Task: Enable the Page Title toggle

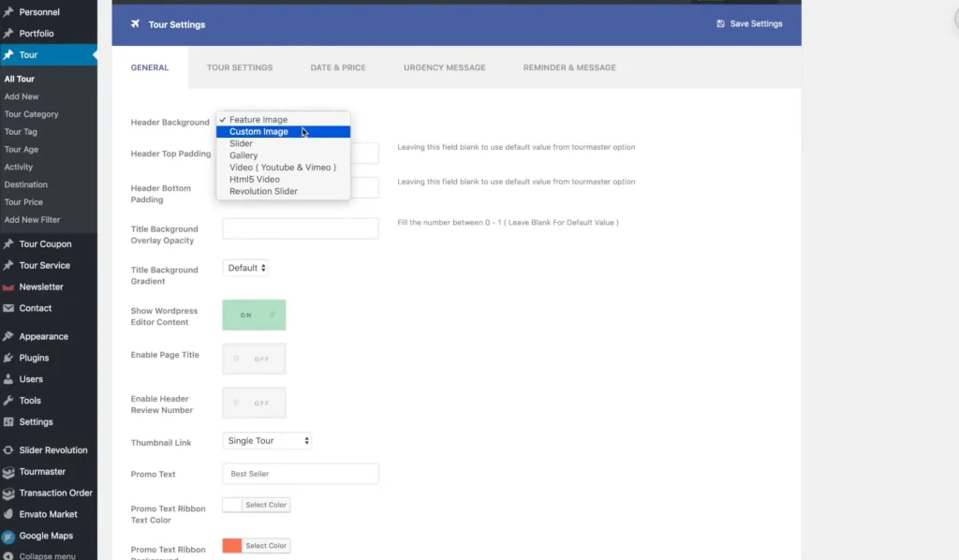Action: click(254, 359)
